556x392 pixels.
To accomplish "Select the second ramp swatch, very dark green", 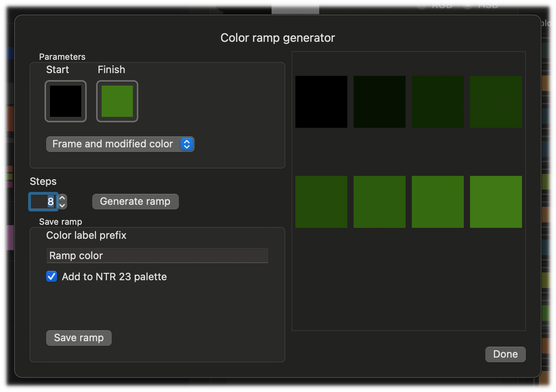I will [379, 102].
